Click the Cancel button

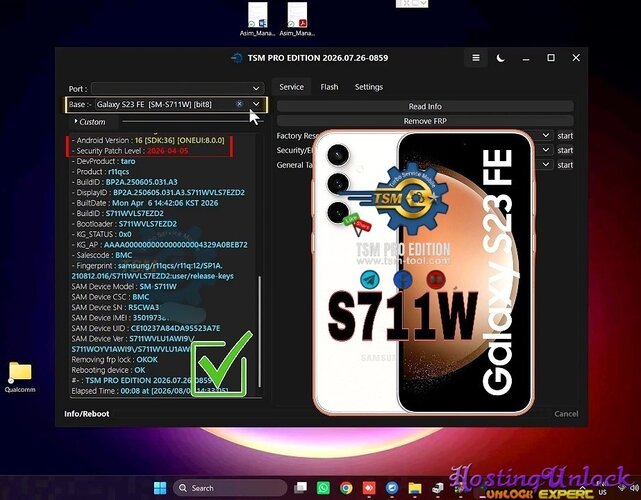pos(566,414)
